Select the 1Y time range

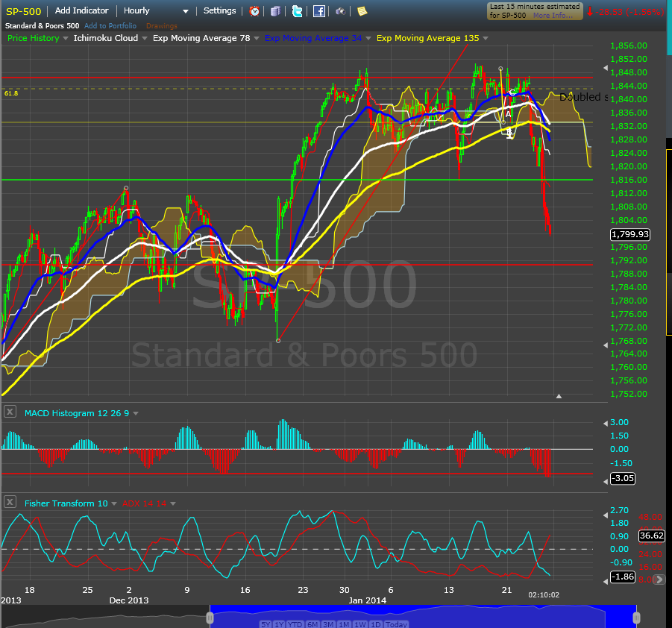click(279, 624)
